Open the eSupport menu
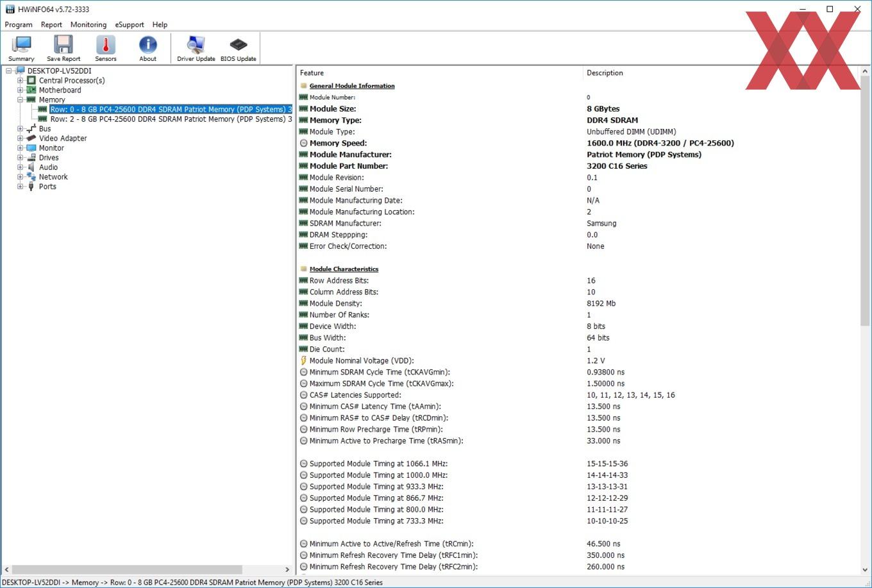The height and width of the screenshot is (588, 872). (x=130, y=24)
